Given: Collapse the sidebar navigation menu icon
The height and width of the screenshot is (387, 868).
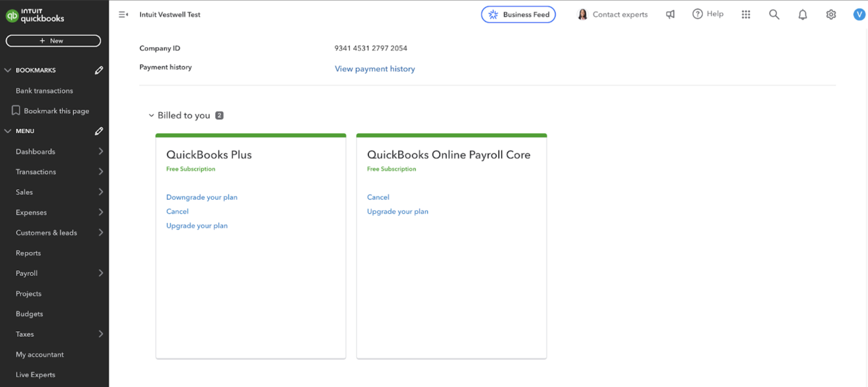Looking at the screenshot, I should [x=123, y=14].
